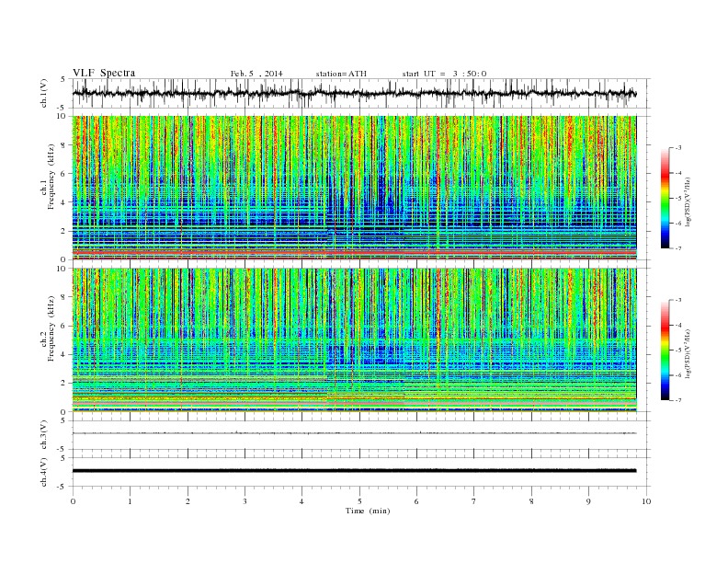Click the '9' tick on time axis
Screen dimensions: 728x563
[x=588, y=501]
